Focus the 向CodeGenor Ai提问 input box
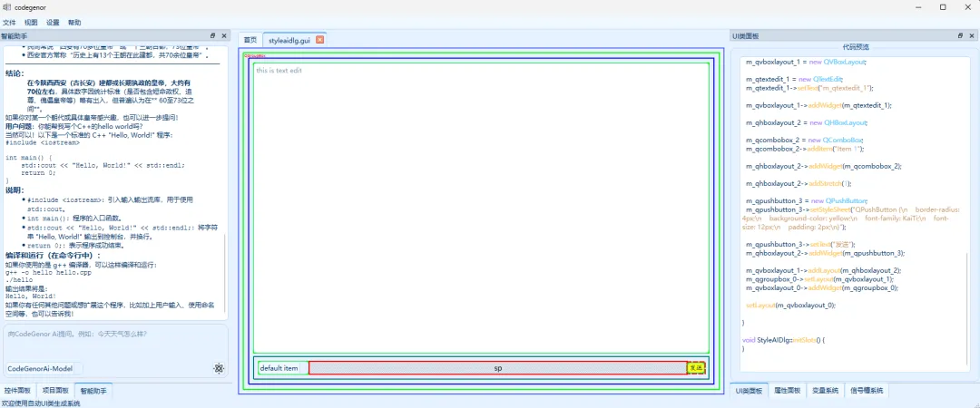 click(x=115, y=343)
